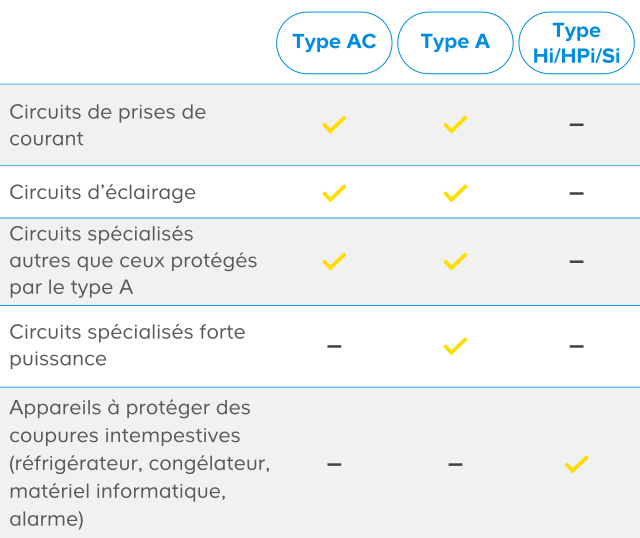The width and height of the screenshot is (640, 538).
Task: Click Type A checkmark for prises de courant
Action: [455, 125]
